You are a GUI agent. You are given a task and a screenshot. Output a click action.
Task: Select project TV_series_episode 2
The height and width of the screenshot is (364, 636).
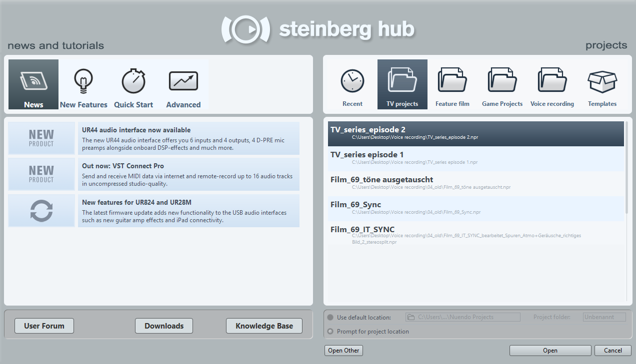[476, 134]
